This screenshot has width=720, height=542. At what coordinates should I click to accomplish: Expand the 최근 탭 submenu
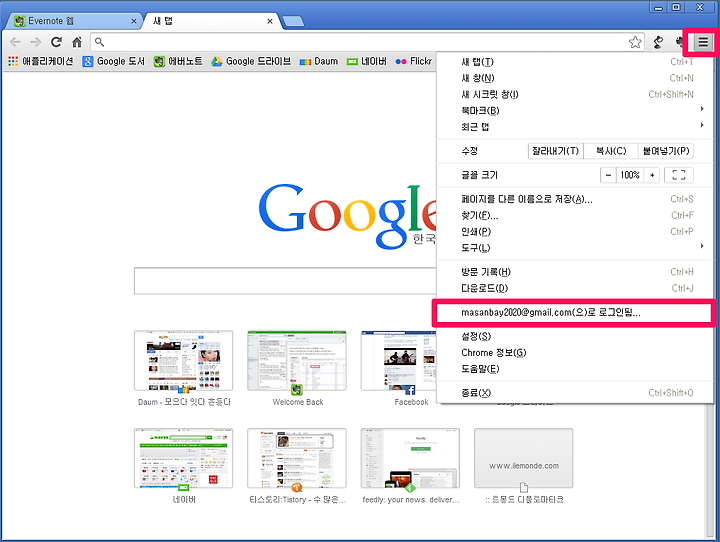click(x=575, y=126)
